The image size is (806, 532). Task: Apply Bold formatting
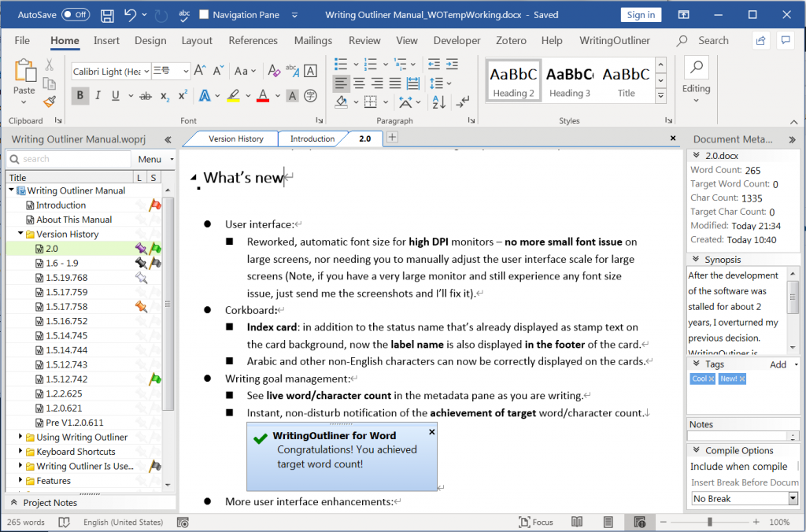coord(79,95)
